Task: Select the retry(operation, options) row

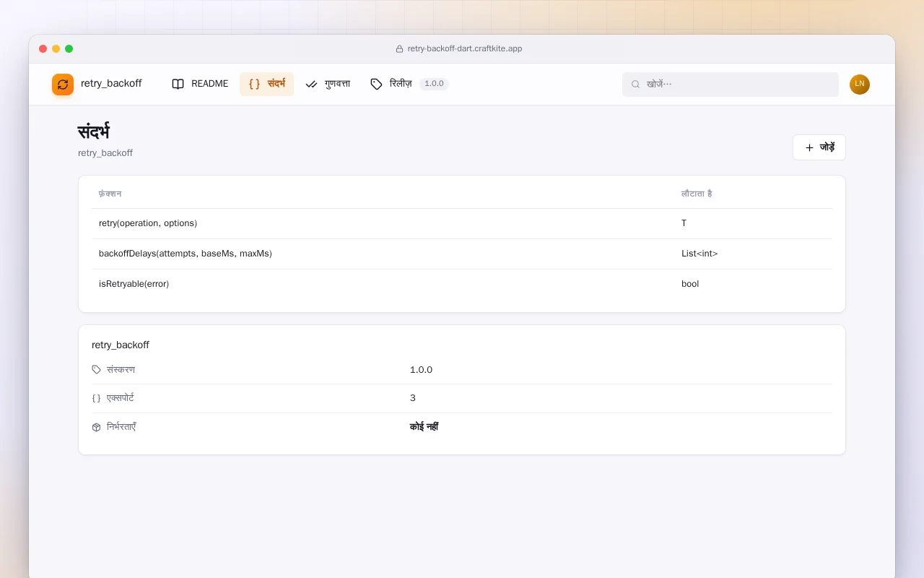Action: (x=462, y=223)
